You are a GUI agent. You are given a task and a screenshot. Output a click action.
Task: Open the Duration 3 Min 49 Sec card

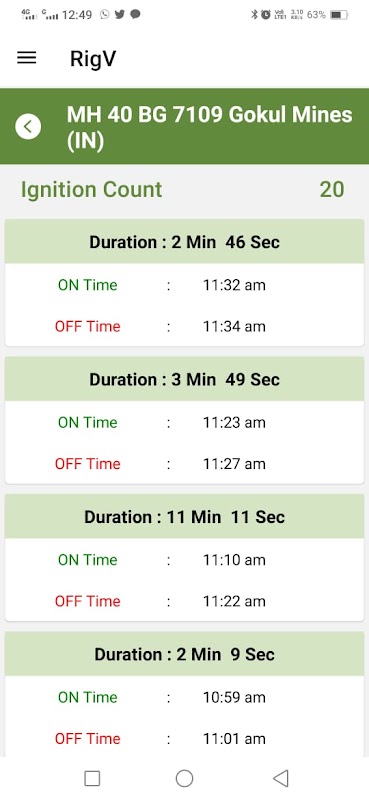pyautogui.click(x=184, y=420)
